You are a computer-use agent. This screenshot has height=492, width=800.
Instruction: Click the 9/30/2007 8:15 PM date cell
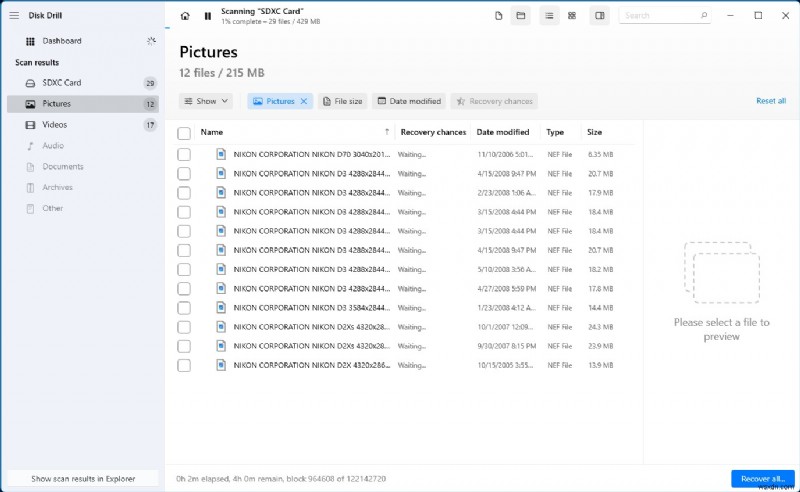(507, 346)
